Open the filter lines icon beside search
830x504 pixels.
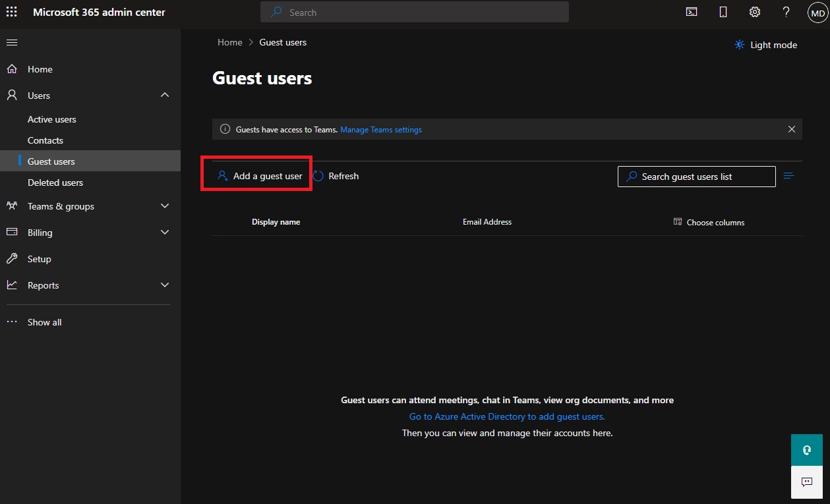(x=789, y=176)
